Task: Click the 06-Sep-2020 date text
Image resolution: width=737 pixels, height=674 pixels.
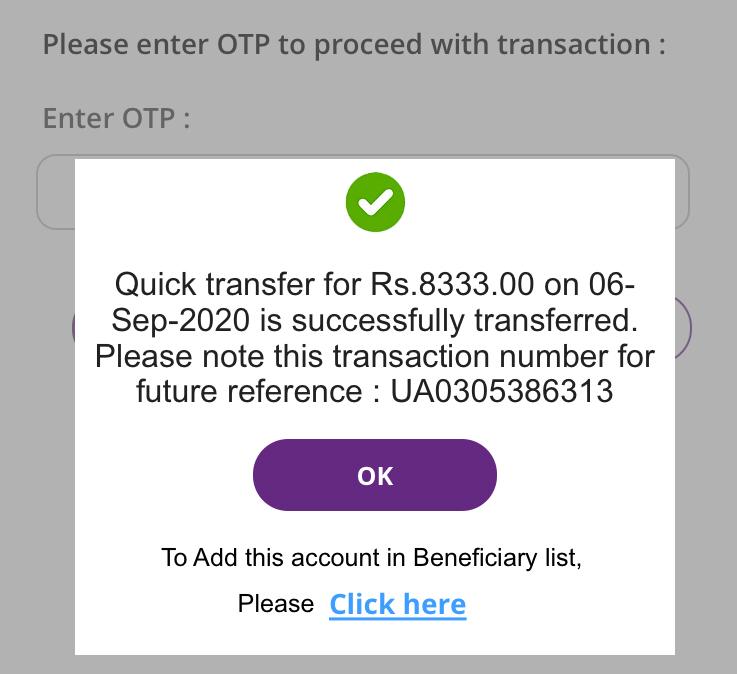Action: coord(374,302)
